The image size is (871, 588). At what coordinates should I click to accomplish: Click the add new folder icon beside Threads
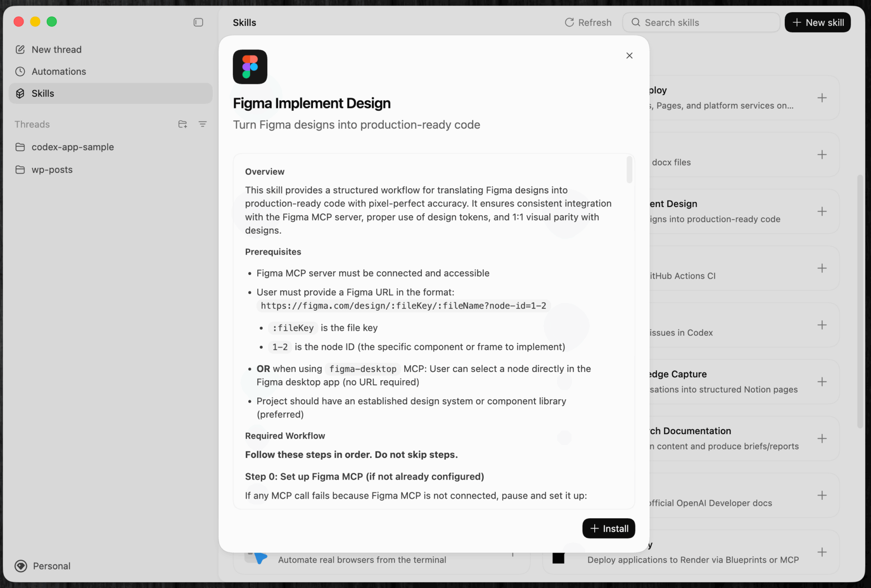click(182, 124)
